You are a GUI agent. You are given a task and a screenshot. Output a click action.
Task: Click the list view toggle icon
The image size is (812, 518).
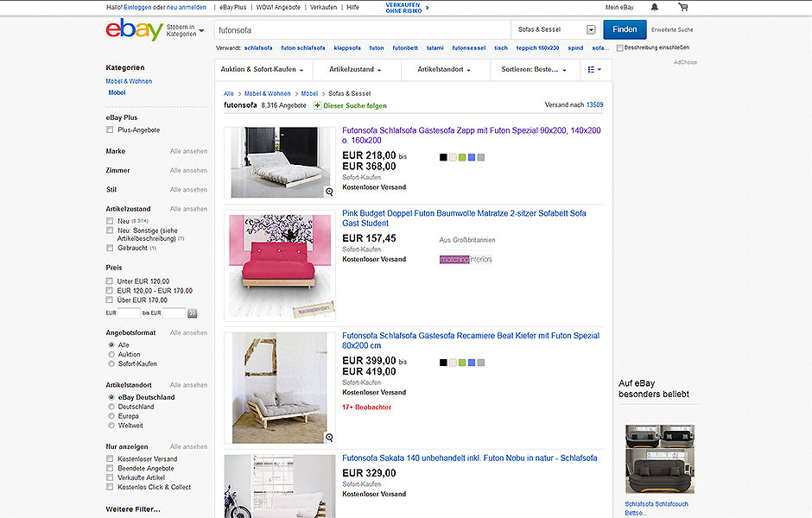pyautogui.click(x=594, y=69)
